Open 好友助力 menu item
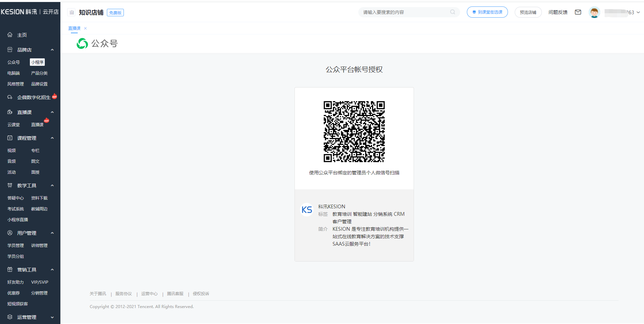 point(16,282)
